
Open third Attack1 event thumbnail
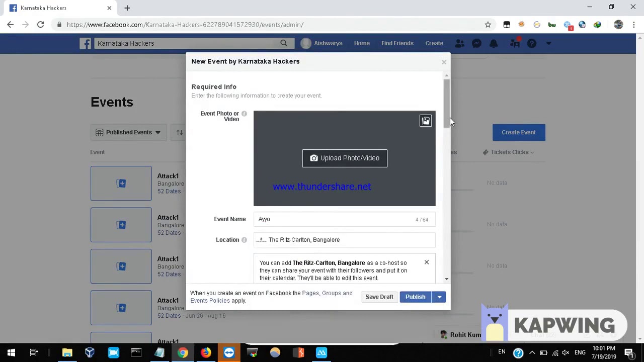tap(121, 266)
